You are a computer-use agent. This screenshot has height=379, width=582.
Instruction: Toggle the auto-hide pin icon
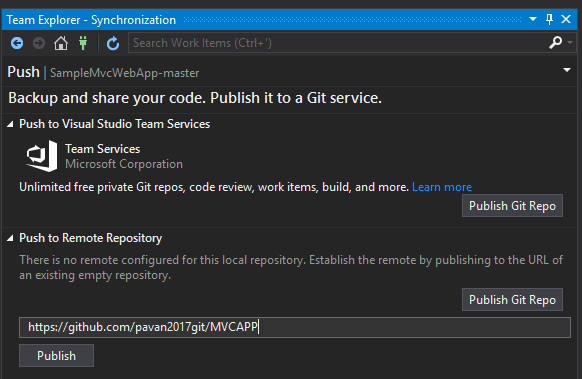tap(549, 19)
